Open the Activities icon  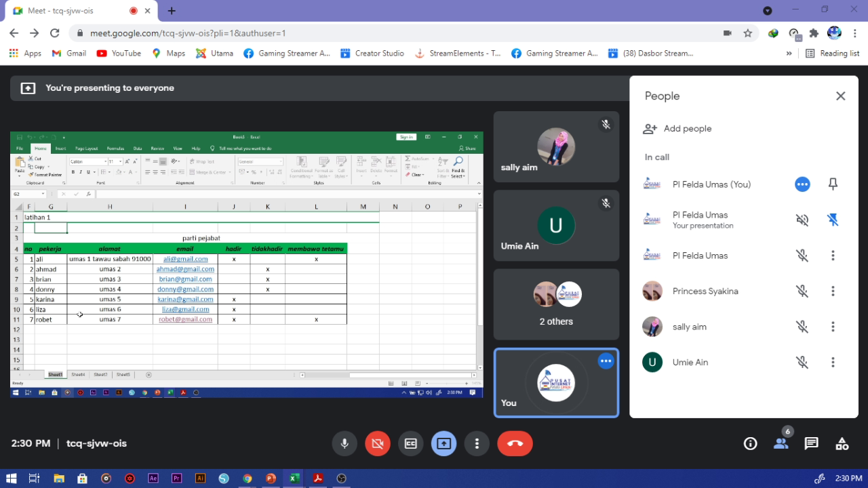(x=842, y=443)
